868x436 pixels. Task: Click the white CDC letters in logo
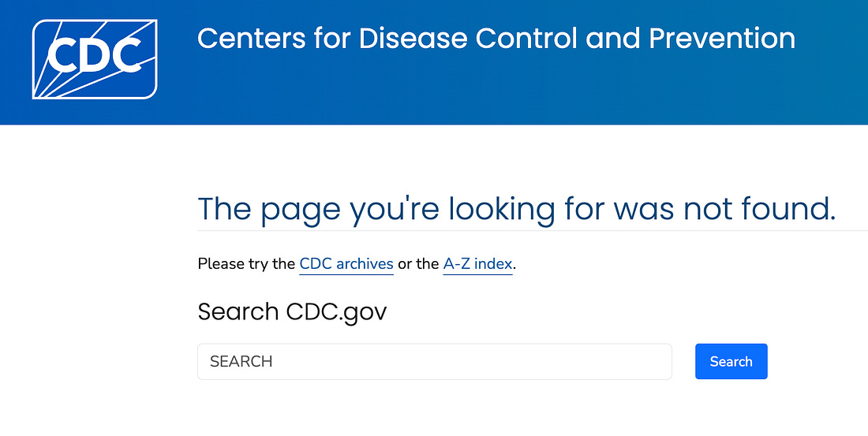tap(94, 53)
